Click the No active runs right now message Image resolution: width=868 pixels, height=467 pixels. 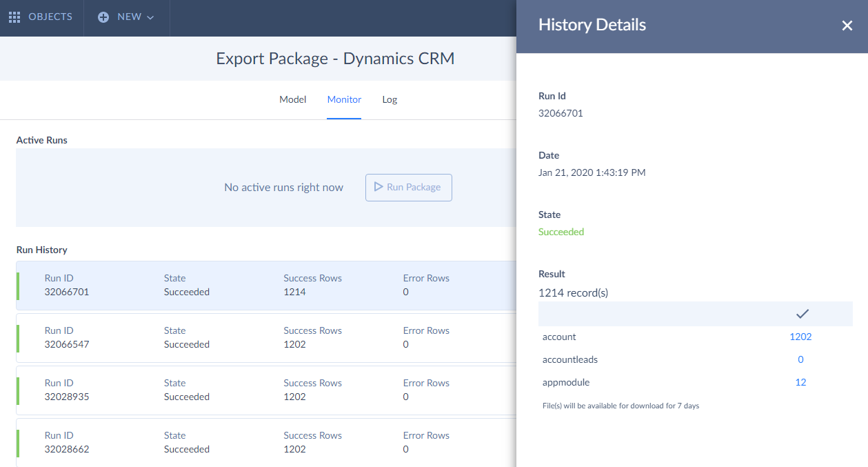pos(283,188)
